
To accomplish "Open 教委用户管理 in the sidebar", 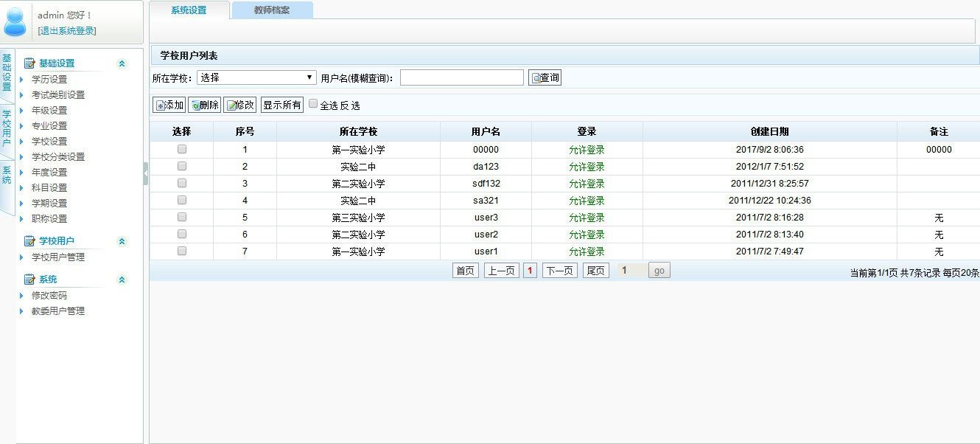I will (58, 311).
